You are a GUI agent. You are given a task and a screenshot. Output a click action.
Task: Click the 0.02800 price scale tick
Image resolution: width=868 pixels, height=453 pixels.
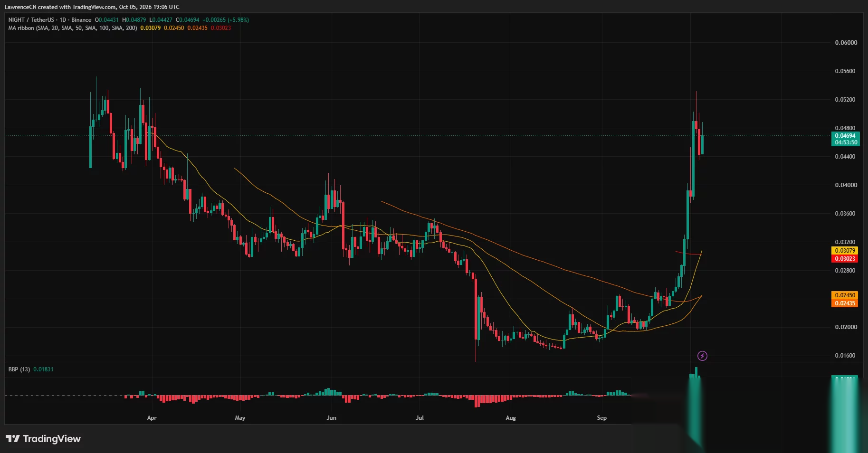[846, 271]
